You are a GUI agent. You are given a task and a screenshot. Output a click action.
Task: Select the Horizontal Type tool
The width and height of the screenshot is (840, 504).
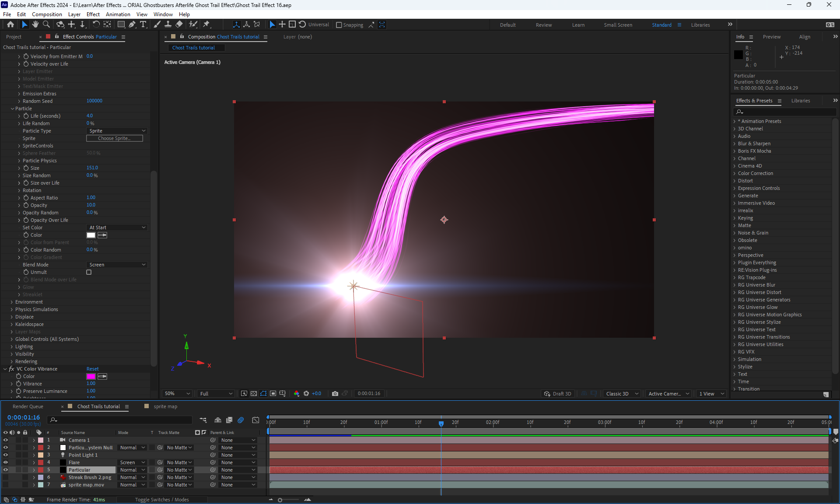click(x=143, y=24)
